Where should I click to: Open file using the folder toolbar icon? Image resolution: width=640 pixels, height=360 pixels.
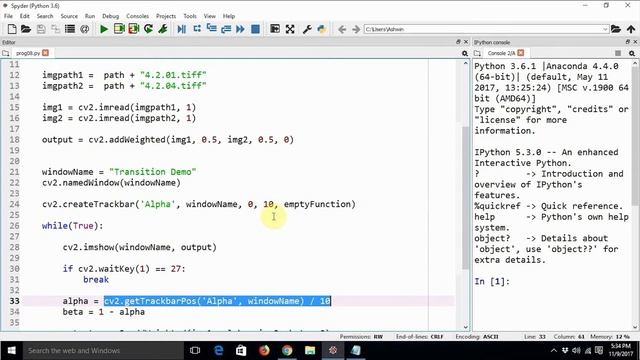(x=26, y=29)
